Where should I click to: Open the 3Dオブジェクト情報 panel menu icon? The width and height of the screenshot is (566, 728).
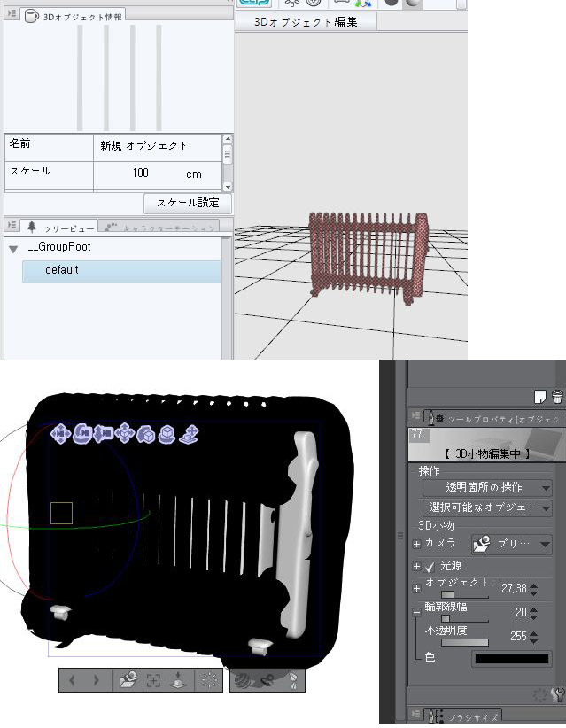point(12,14)
